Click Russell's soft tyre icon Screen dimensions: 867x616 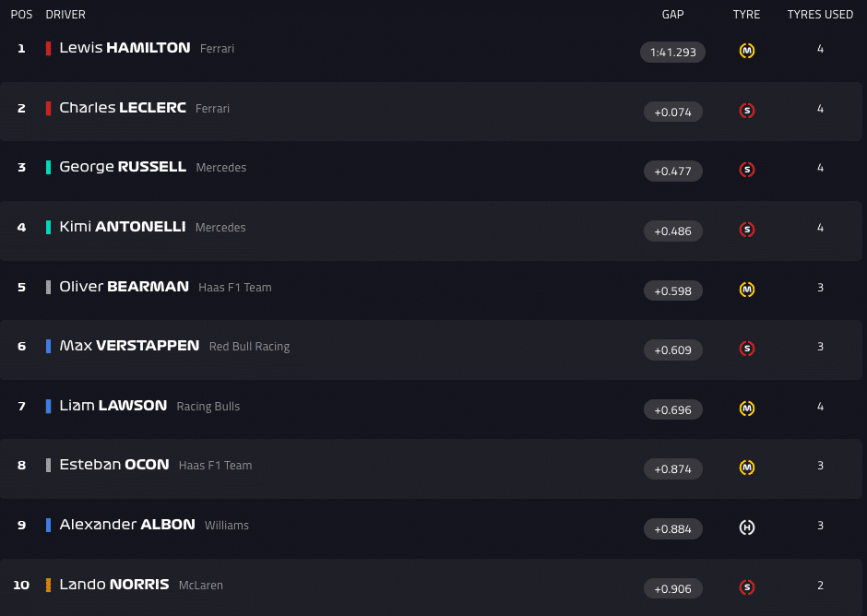tap(747, 170)
